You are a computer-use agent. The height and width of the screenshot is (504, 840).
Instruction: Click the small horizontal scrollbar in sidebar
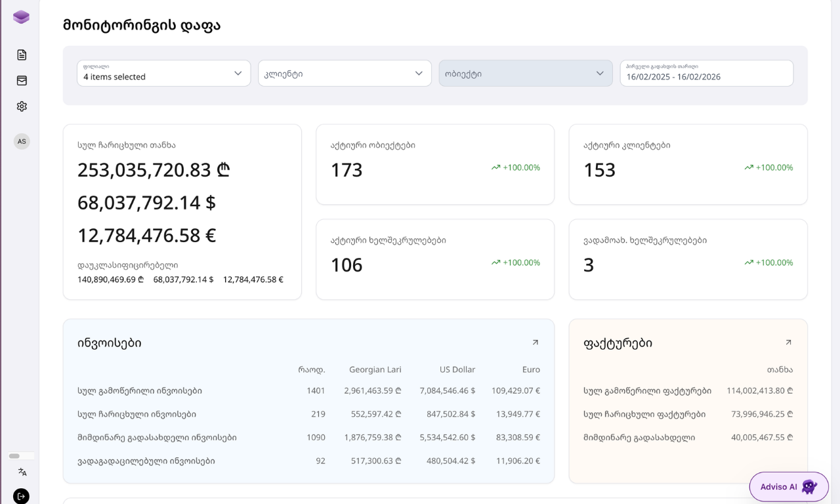[15, 456]
